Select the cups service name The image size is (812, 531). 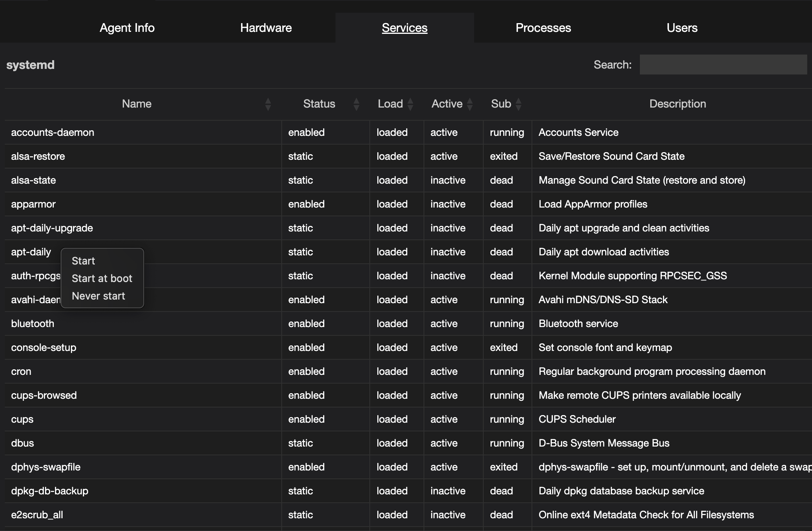(x=22, y=419)
